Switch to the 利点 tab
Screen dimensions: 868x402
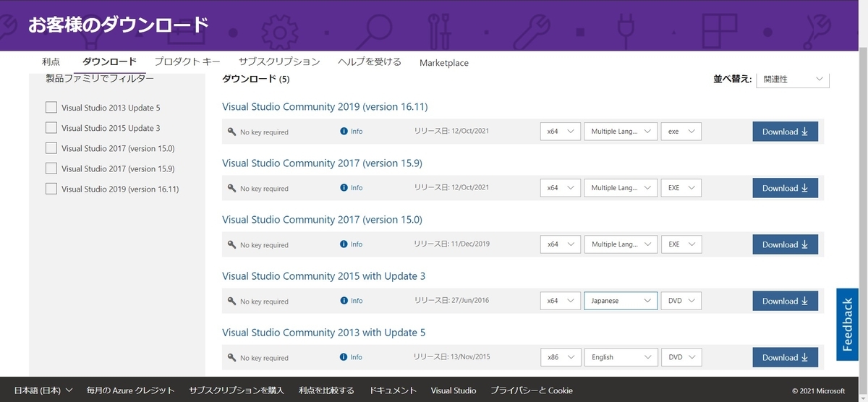[x=51, y=62]
